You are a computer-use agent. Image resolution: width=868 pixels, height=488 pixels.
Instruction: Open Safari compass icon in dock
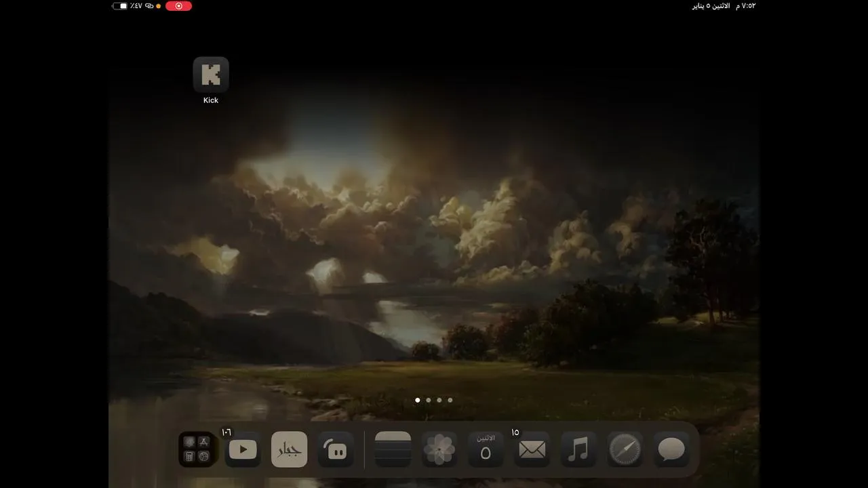[x=625, y=449]
